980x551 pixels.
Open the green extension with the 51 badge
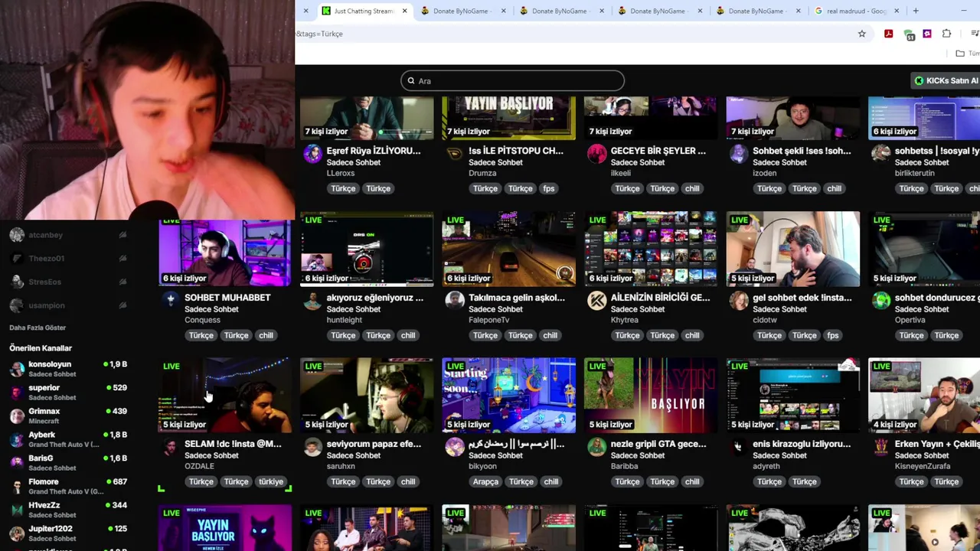(909, 34)
